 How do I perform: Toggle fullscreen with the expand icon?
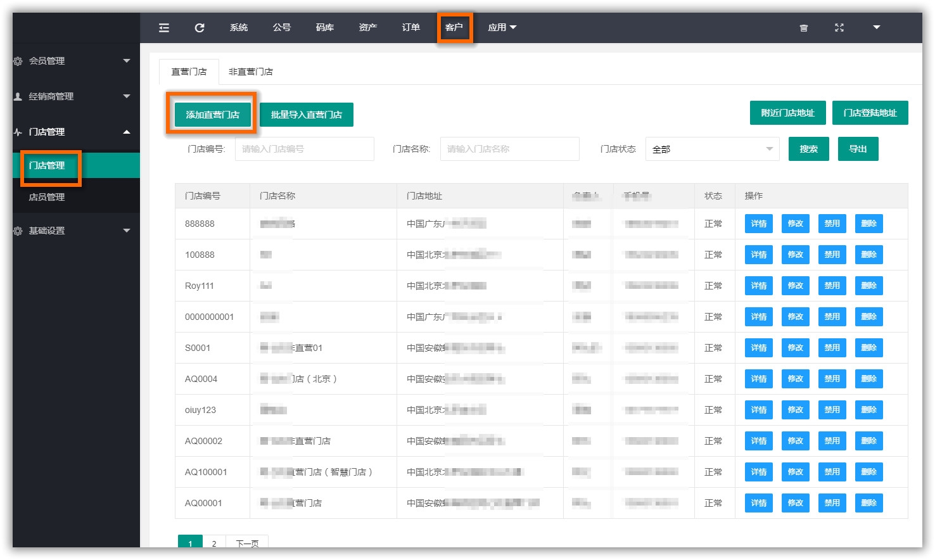coord(839,28)
